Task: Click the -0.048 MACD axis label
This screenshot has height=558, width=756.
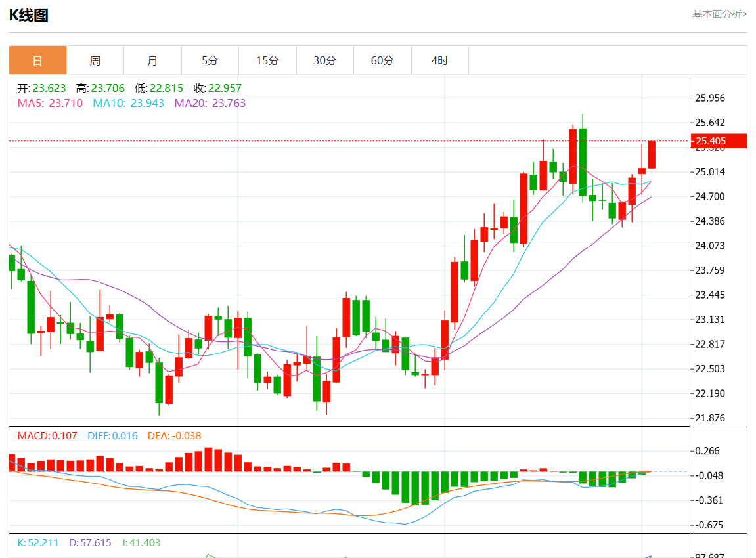Action: tap(709, 475)
